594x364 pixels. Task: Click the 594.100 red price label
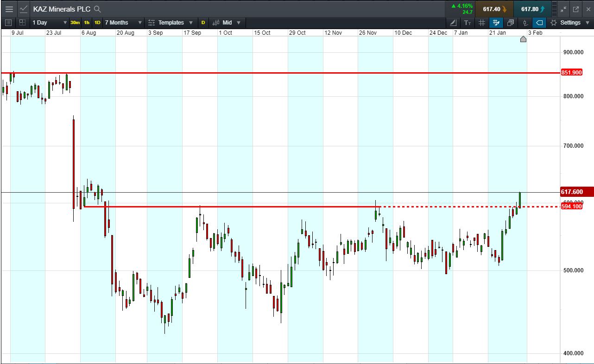coord(571,207)
